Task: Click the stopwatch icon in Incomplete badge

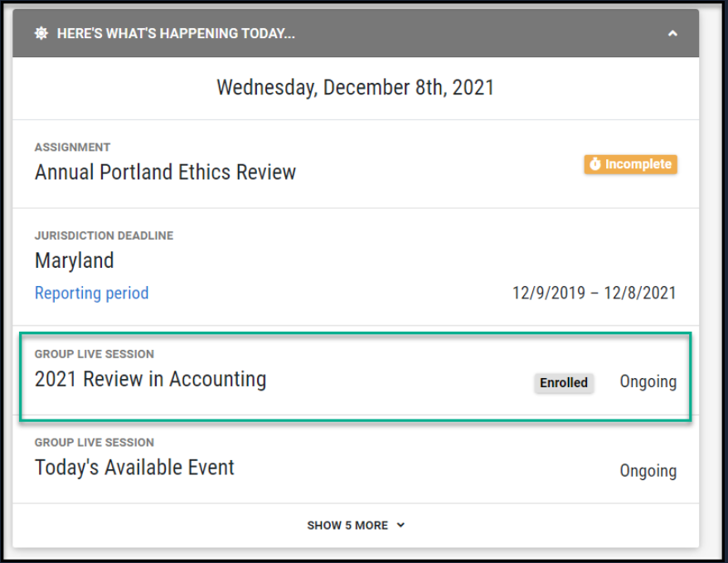Action: click(x=594, y=164)
